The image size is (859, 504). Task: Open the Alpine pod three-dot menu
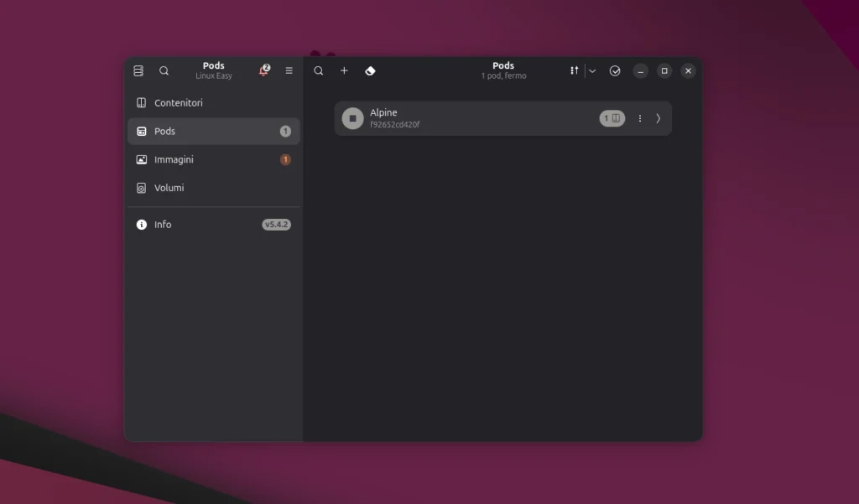pyautogui.click(x=639, y=118)
